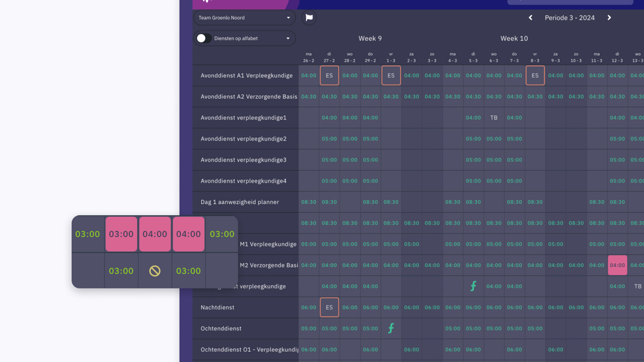Open Dag 1 aanwezigheid planner row
Viewport: 644px width, 362px height.
pyautogui.click(x=246, y=202)
